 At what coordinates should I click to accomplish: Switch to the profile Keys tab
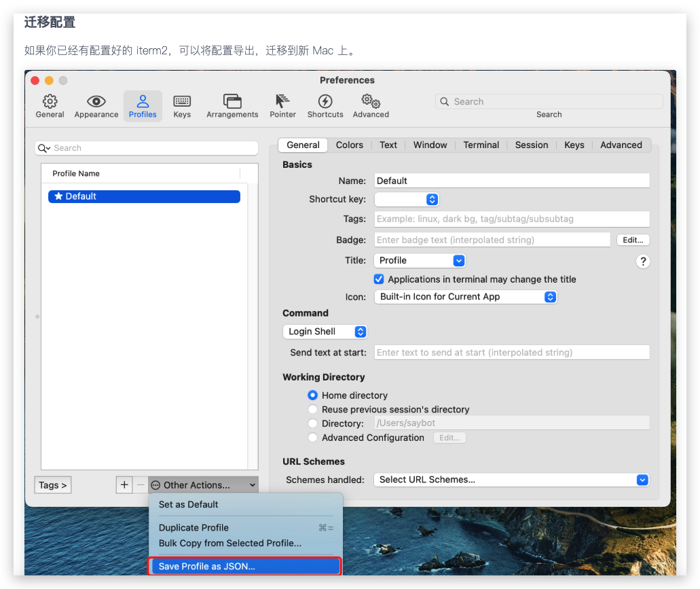click(574, 145)
